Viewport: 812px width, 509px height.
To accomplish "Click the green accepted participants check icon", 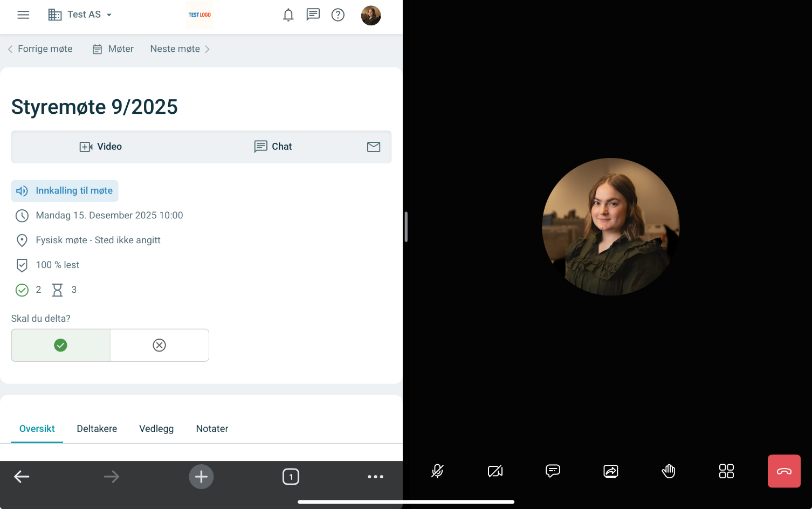I will click(x=22, y=290).
